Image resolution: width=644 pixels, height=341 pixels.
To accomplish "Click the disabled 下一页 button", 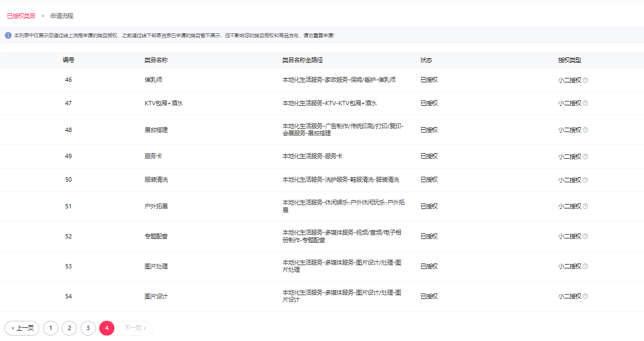I will (x=135, y=328).
